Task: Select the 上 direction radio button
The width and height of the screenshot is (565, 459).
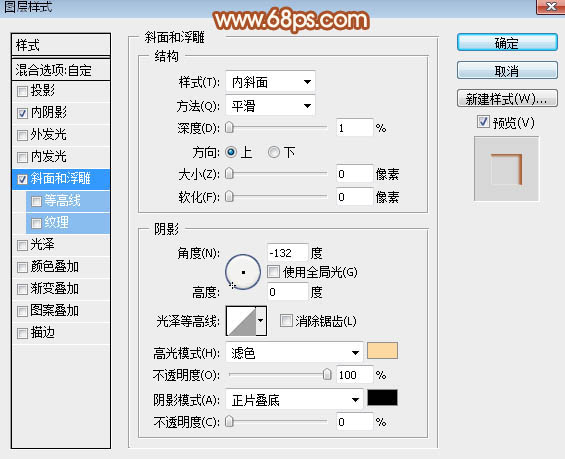Action: tap(231, 152)
